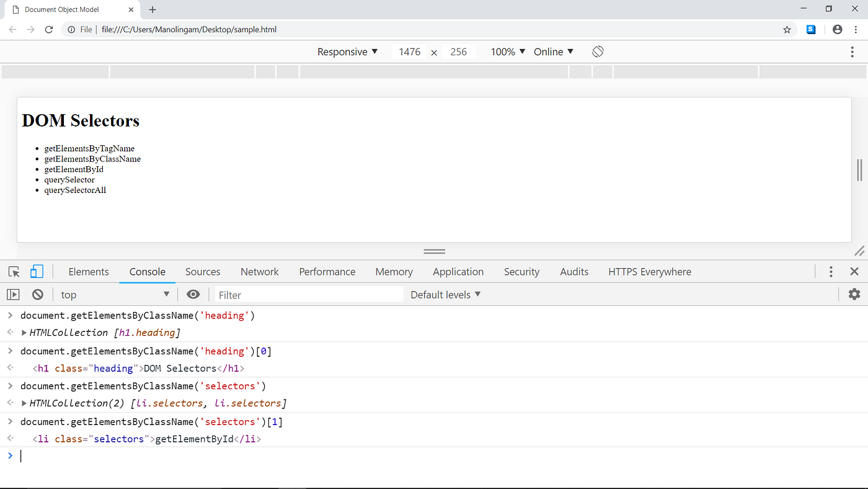
Task: Open the Audits tab
Action: coord(574,272)
